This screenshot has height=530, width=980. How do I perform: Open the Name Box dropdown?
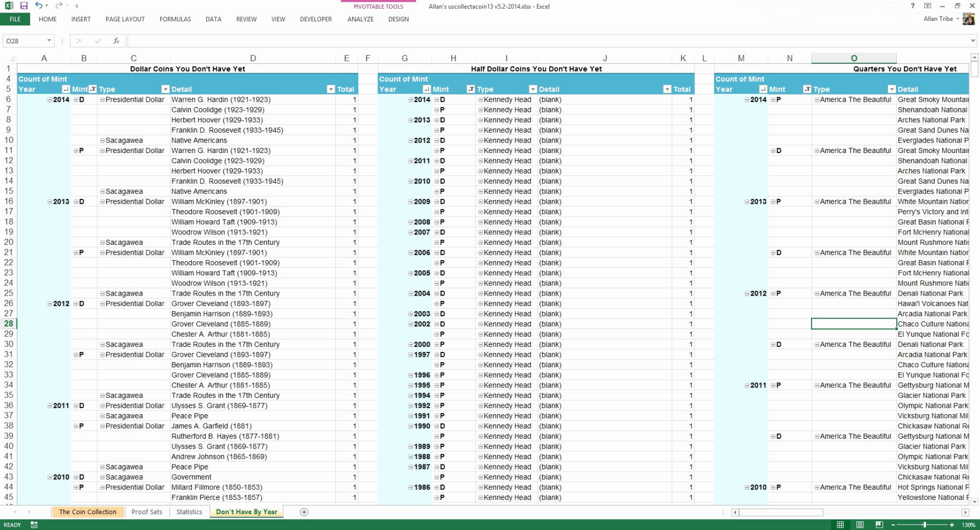click(48, 40)
